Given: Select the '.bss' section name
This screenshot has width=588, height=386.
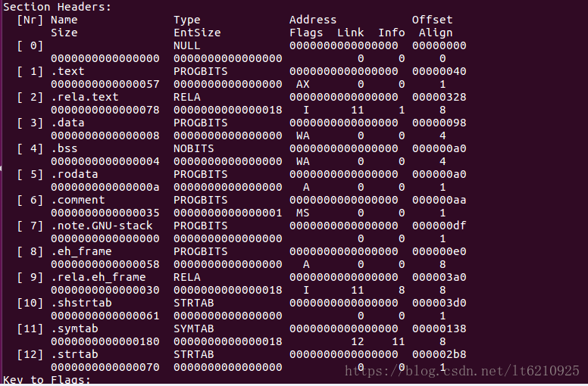Looking at the screenshot, I should [64, 148].
